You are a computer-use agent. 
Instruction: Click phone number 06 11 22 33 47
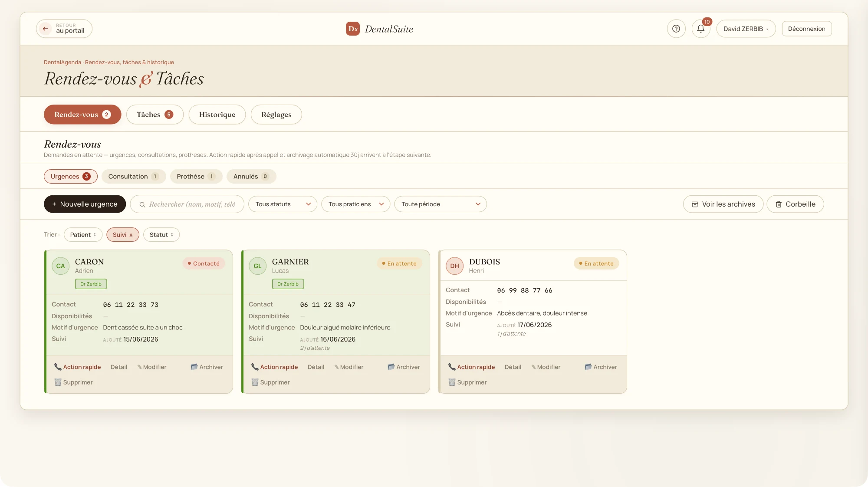point(328,305)
